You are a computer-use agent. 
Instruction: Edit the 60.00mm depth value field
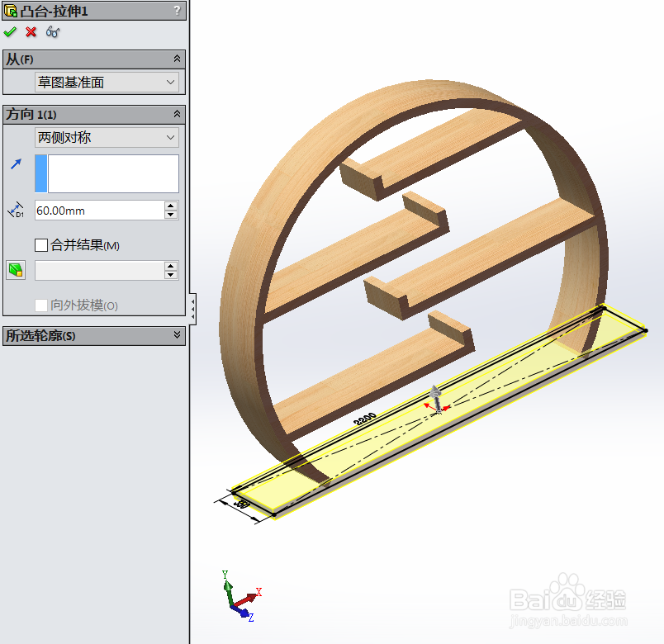[95, 210]
